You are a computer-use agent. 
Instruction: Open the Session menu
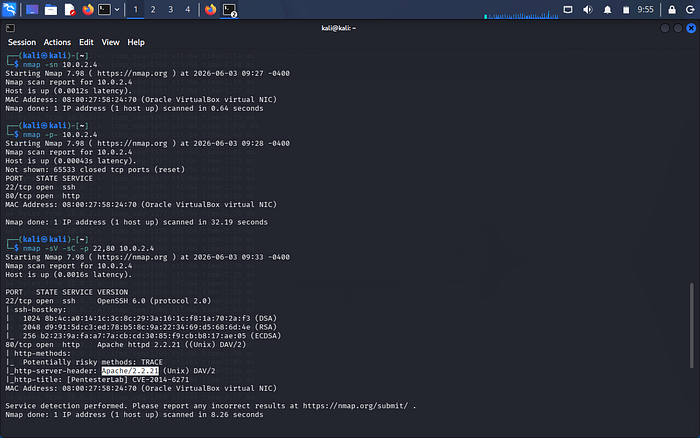[x=22, y=42]
